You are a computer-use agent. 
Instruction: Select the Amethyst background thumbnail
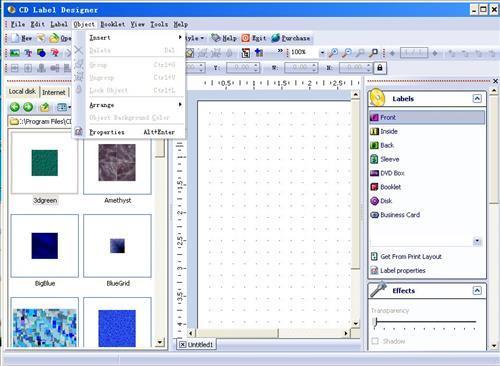pyautogui.click(x=117, y=163)
